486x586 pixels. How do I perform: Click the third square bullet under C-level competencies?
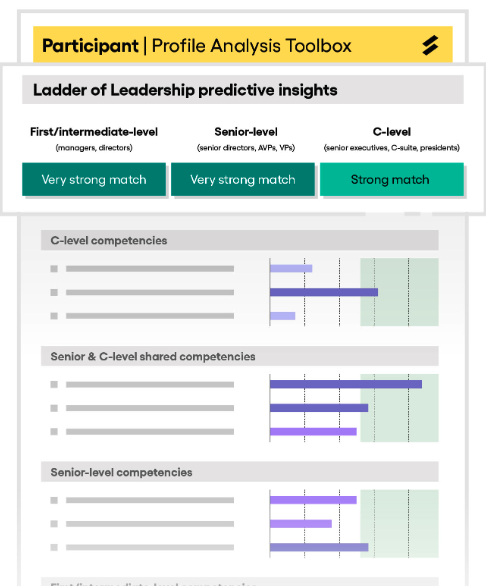54,316
